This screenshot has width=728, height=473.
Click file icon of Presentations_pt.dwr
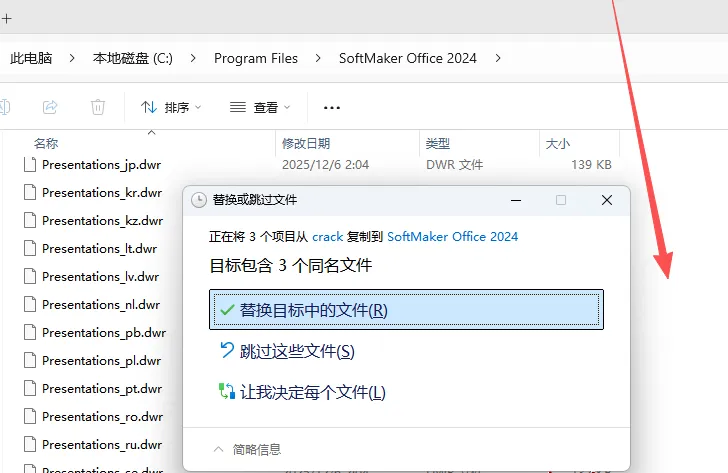click(x=30, y=389)
